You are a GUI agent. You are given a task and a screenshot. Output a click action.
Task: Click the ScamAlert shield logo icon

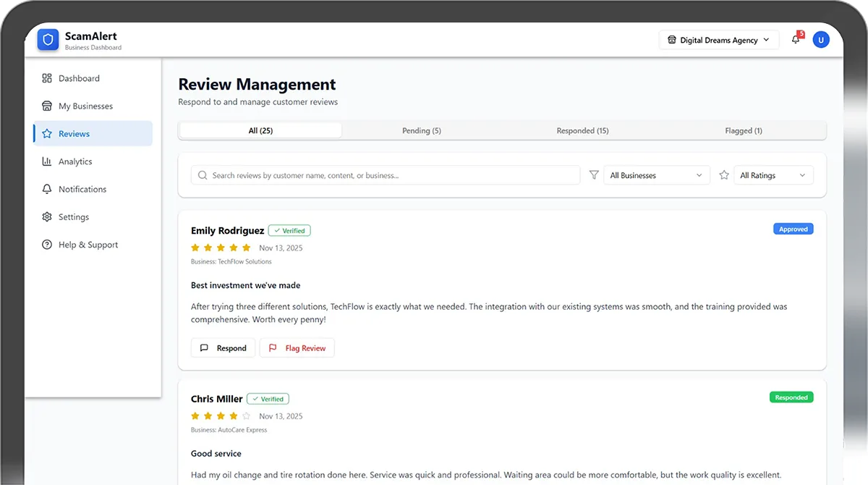[x=48, y=41]
